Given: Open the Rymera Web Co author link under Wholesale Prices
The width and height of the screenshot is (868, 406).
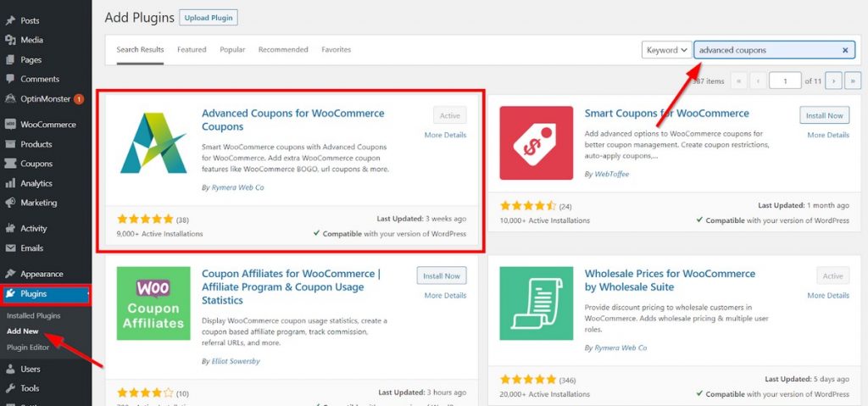Looking at the screenshot, I should tap(620, 348).
